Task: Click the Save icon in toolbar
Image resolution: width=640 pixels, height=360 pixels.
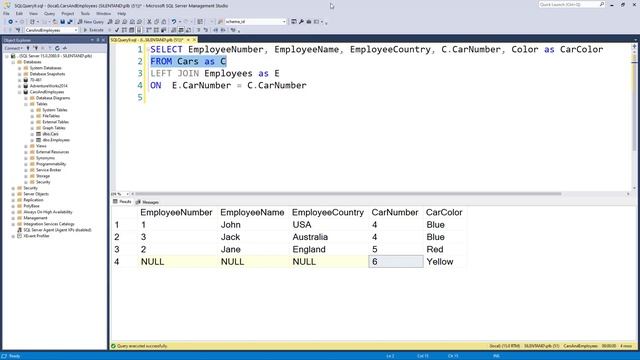Action: point(62,22)
